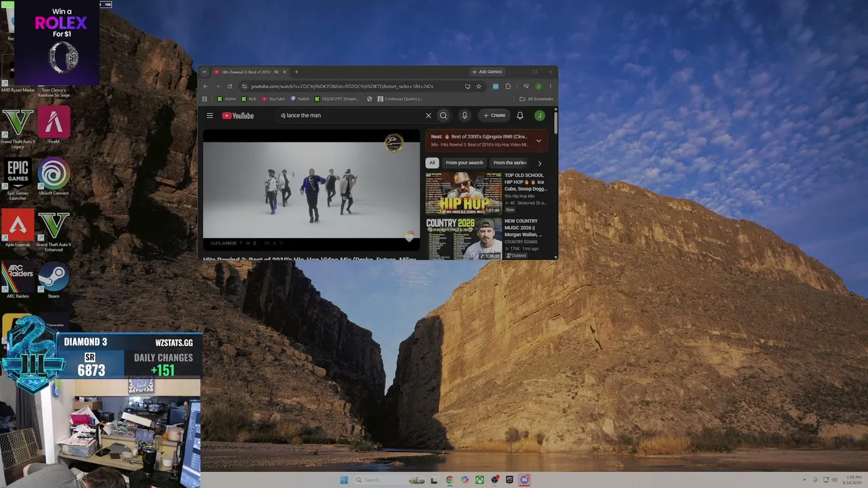The width and height of the screenshot is (868, 488).
Task: Click Ask Gemini in Chrome
Action: [487, 72]
